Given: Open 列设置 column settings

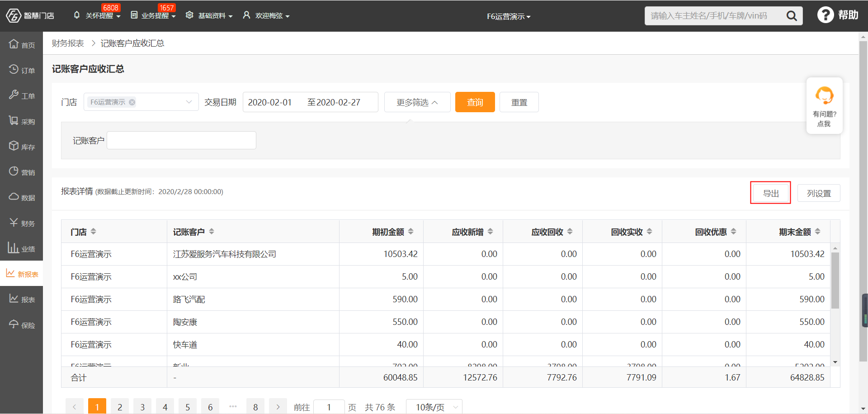Looking at the screenshot, I should coord(819,193).
